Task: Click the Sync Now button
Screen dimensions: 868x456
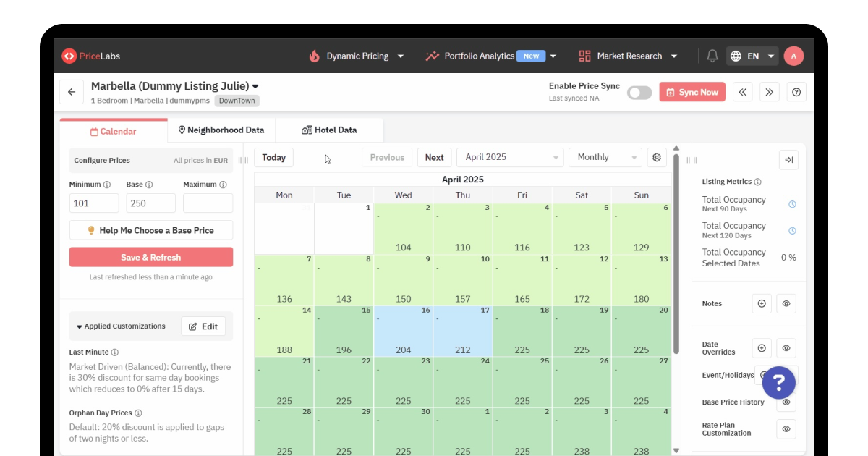Action: click(692, 92)
